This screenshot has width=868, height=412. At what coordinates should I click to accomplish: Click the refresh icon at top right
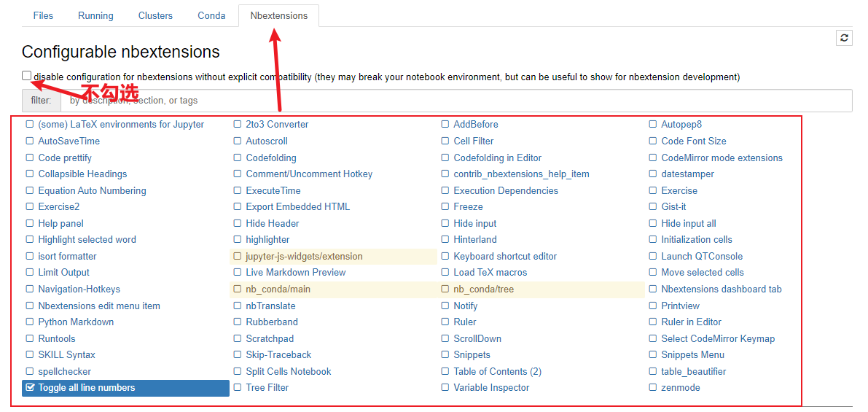[x=844, y=38]
